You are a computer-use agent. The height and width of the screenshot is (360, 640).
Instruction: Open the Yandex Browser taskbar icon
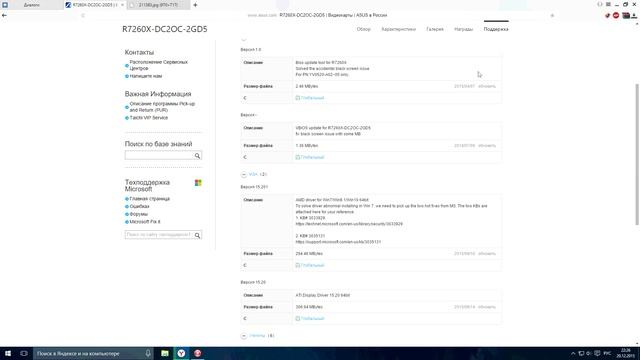coord(181,353)
